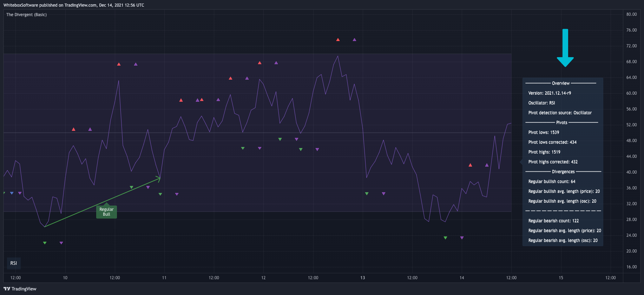The image size is (644, 295).
Task: Click the topmost purple pivot-high triangle
Action: pyautogui.click(x=354, y=40)
